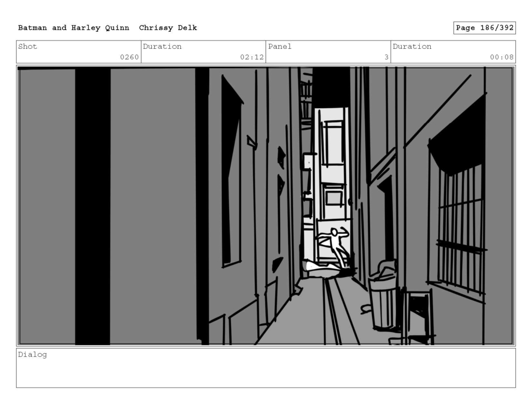Click the Duration label beside the Shot cell
Image resolution: width=532 pixels, height=412 pixels.
pos(162,46)
